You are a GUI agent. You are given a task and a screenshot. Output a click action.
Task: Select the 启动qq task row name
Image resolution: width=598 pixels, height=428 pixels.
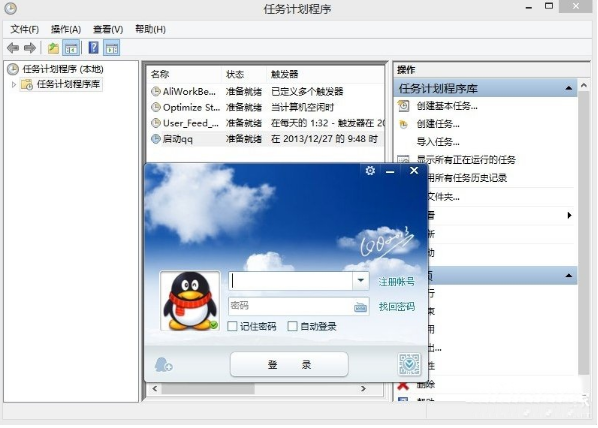tap(178, 139)
